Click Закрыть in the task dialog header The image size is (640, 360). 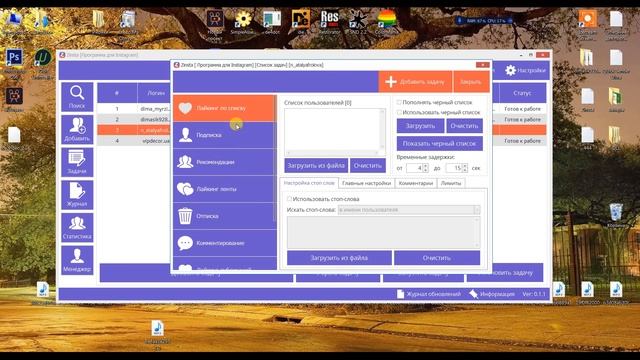point(471,82)
